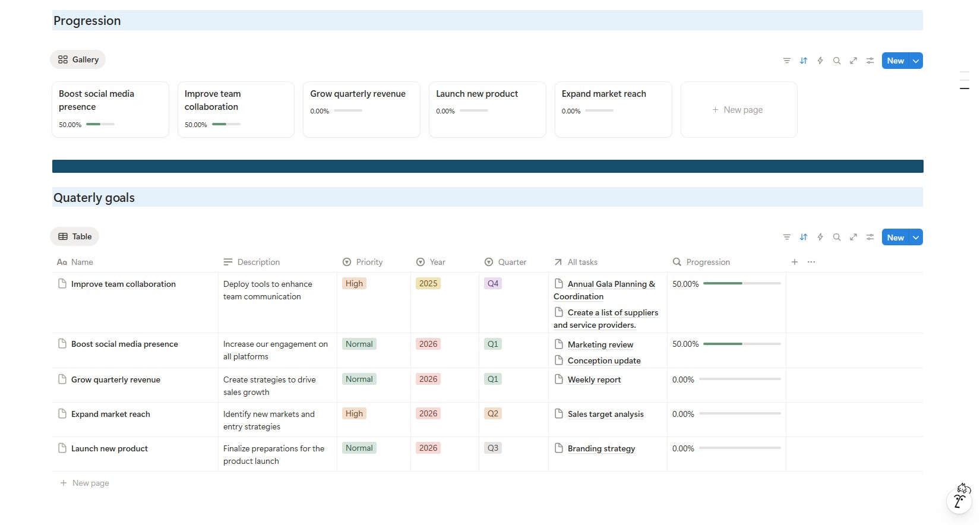Click the Quarter column header
The height and width of the screenshot is (525, 980).
click(x=511, y=262)
